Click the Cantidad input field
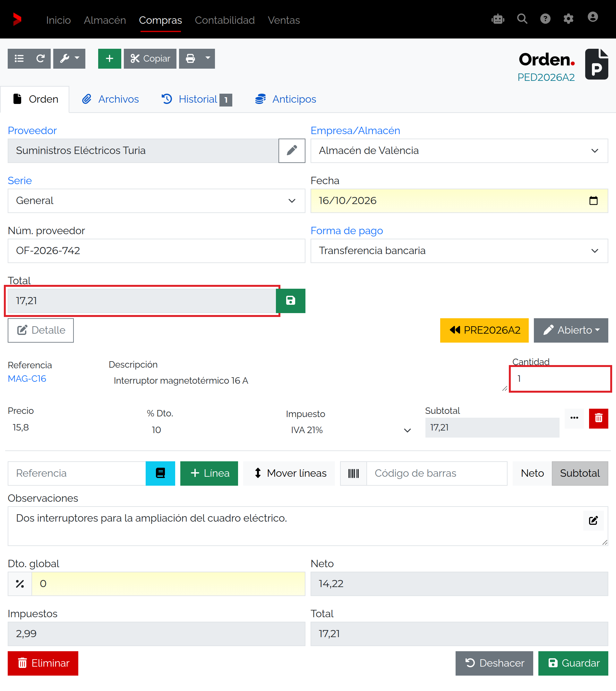Image resolution: width=616 pixels, height=691 pixels. (x=560, y=379)
